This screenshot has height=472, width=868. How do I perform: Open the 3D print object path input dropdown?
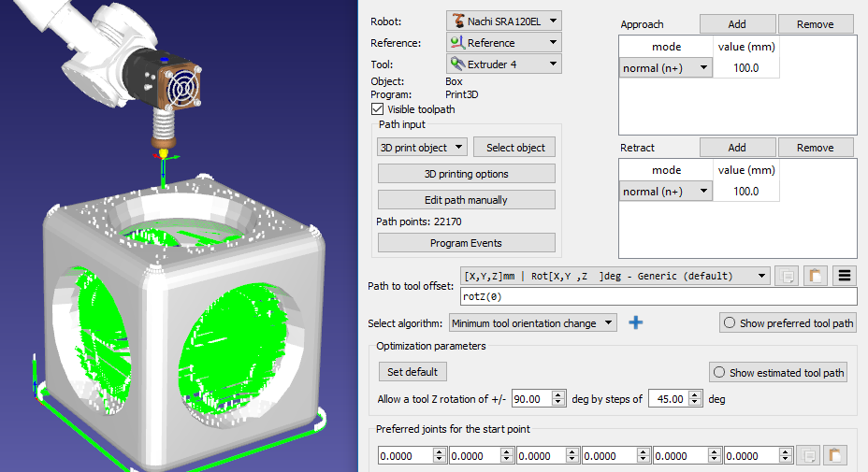coord(422,148)
